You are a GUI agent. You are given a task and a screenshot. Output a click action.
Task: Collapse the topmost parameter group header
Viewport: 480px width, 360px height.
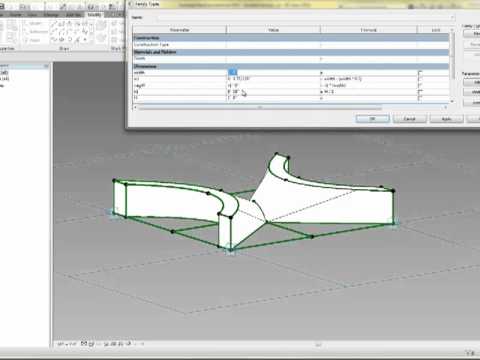[291, 38]
